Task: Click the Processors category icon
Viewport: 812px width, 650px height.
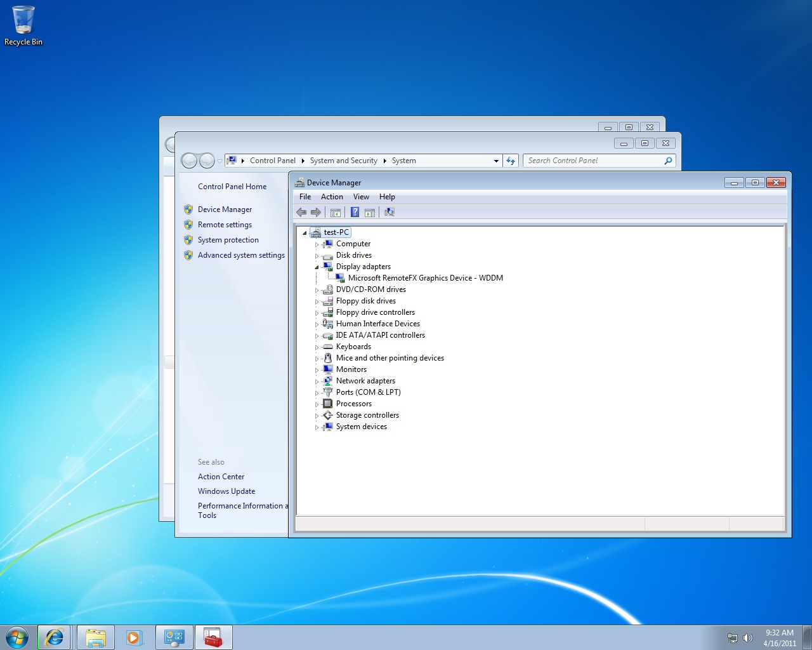Action: coord(328,404)
